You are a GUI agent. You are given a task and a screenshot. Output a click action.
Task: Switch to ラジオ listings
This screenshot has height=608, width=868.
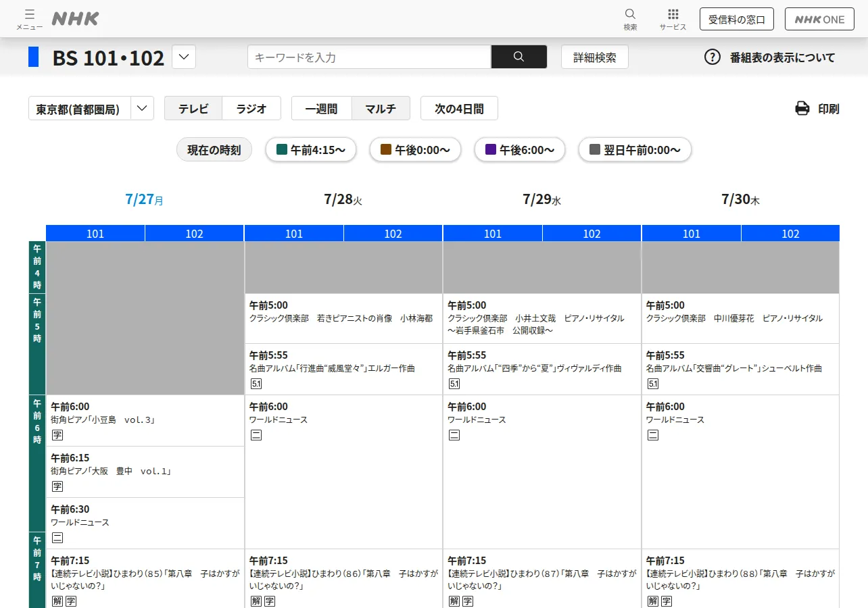tap(251, 108)
